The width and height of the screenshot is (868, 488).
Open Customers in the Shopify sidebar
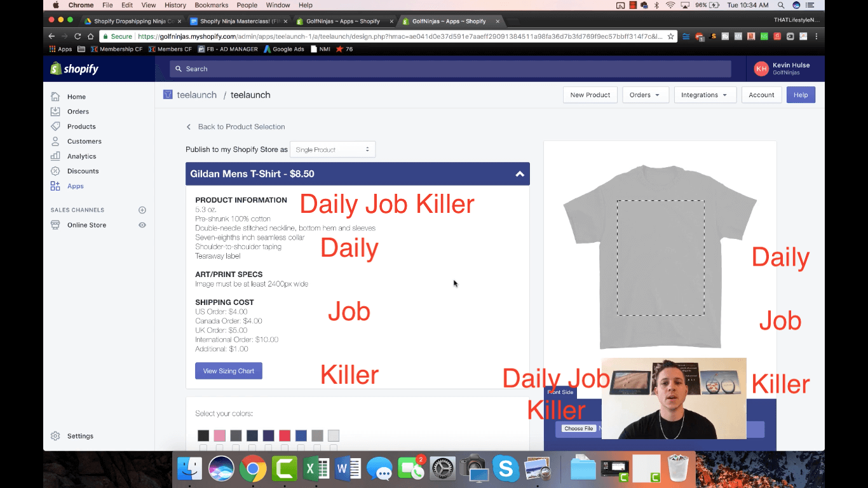click(84, 141)
